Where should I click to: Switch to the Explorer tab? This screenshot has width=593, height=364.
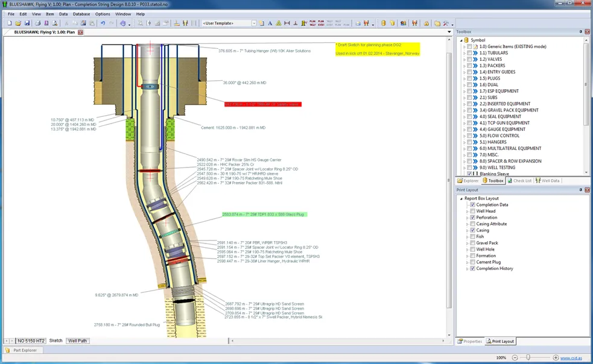coord(468,181)
